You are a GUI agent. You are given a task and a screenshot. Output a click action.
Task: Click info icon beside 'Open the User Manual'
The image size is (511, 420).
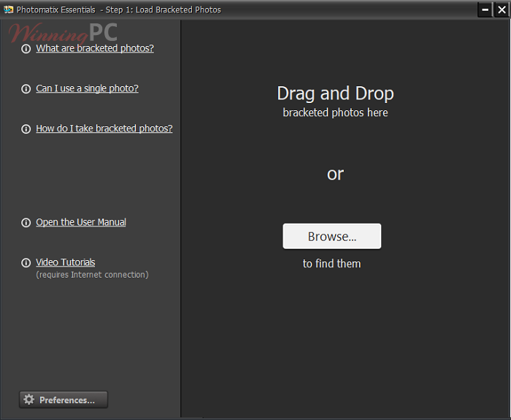[x=26, y=223]
